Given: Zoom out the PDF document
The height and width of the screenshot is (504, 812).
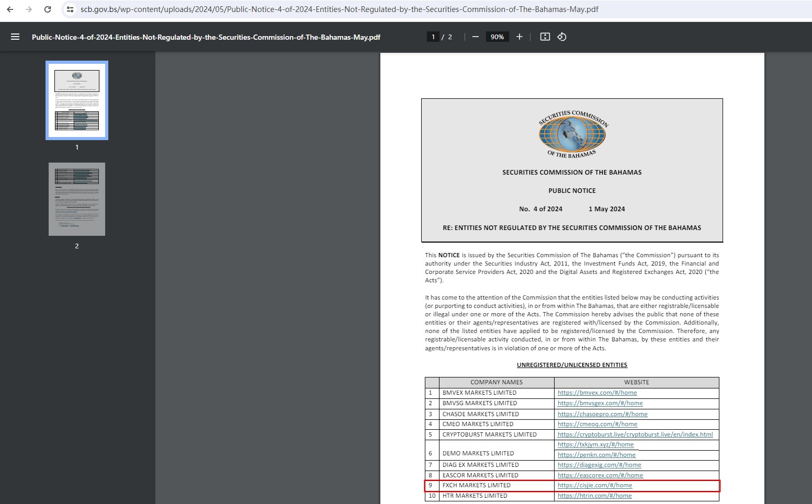Looking at the screenshot, I should pos(475,37).
